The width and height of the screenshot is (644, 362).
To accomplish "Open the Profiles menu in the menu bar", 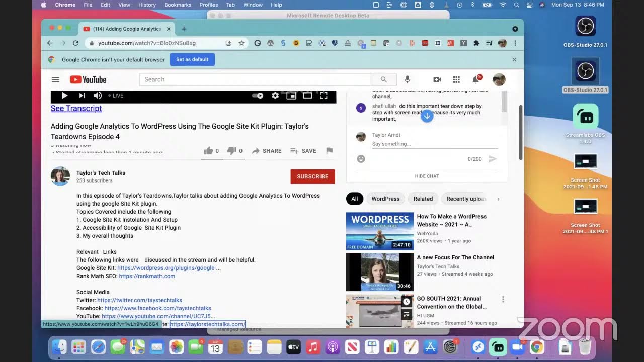I will pos(209,5).
